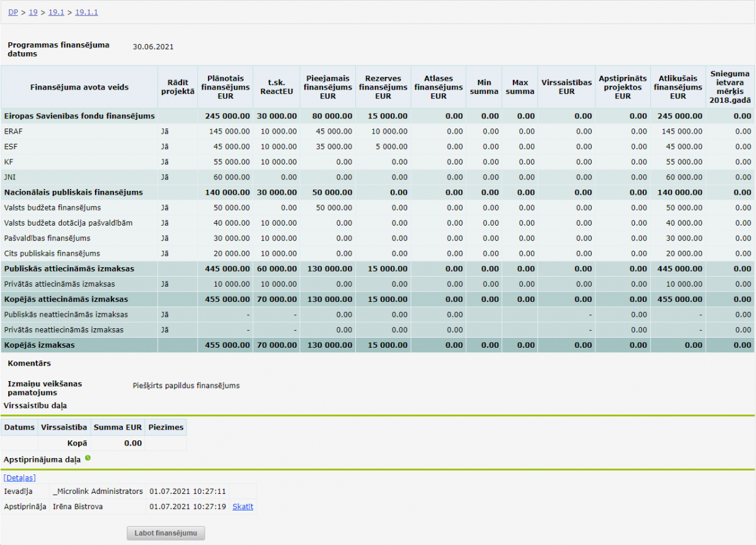The width and height of the screenshot is (756, 545).
Task: Click the Plānotais finansējums EUR column header
Action: coord(225,87)
